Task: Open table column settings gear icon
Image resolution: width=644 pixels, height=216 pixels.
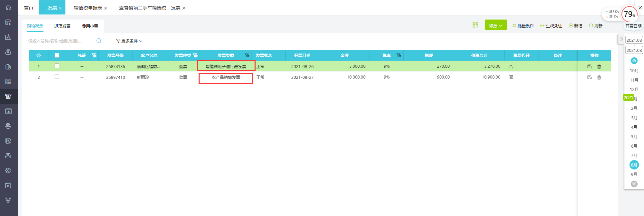Action: coord(39,56)
